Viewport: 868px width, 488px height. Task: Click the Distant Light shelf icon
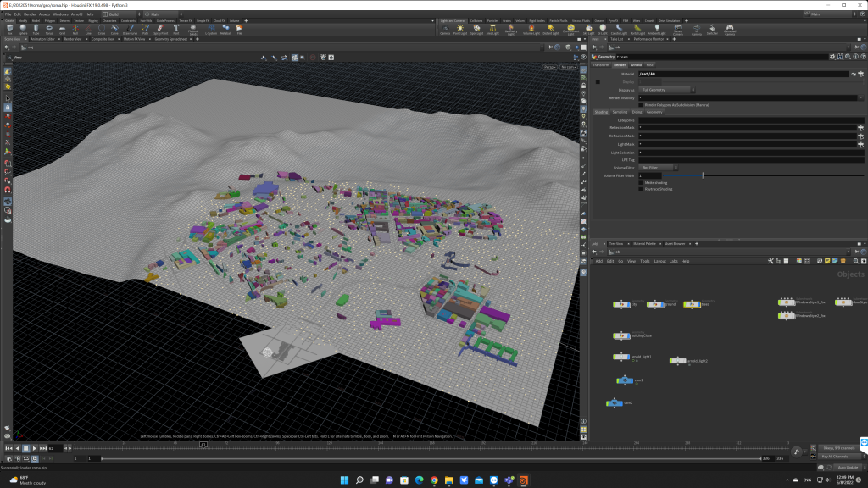pos(551,30)
